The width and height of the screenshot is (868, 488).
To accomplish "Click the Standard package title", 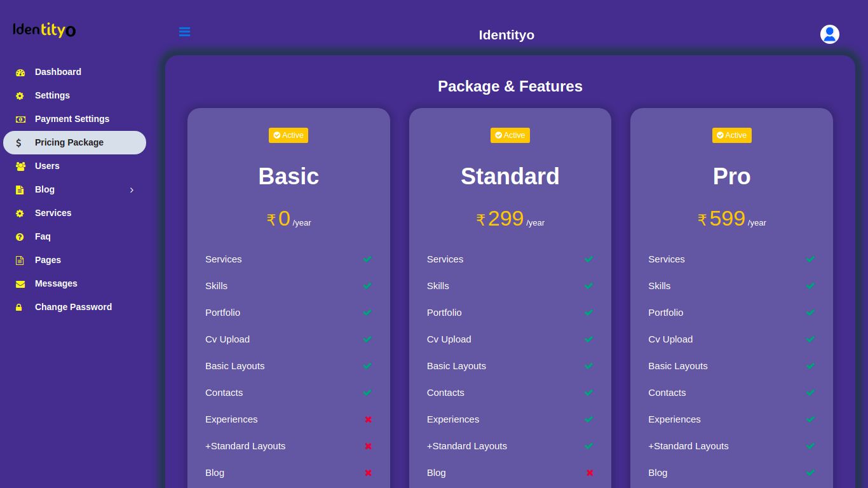I will (x=510, y=176).
